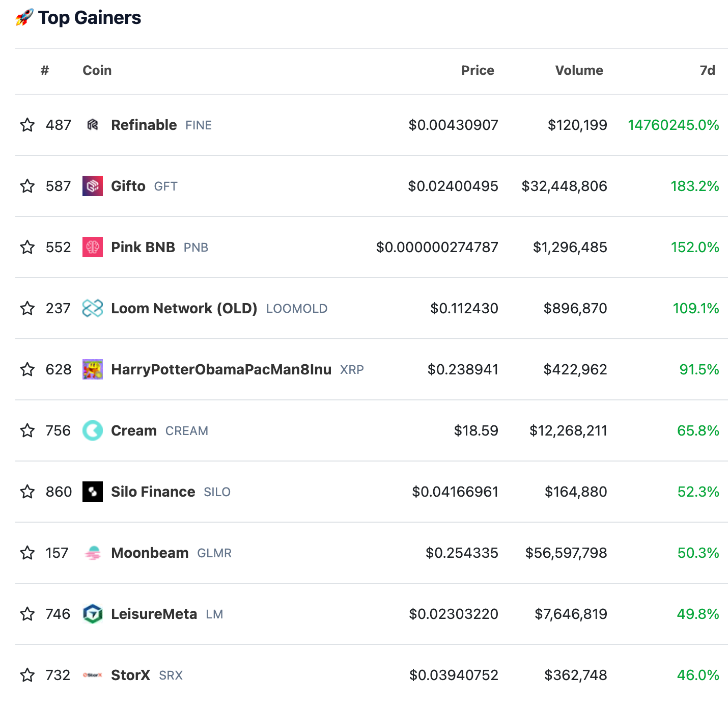This screenshot has width=728, height=704.
Task: Favorite Gifto with its star toggle
Action: pyautogui.click(x=27, y=186)
